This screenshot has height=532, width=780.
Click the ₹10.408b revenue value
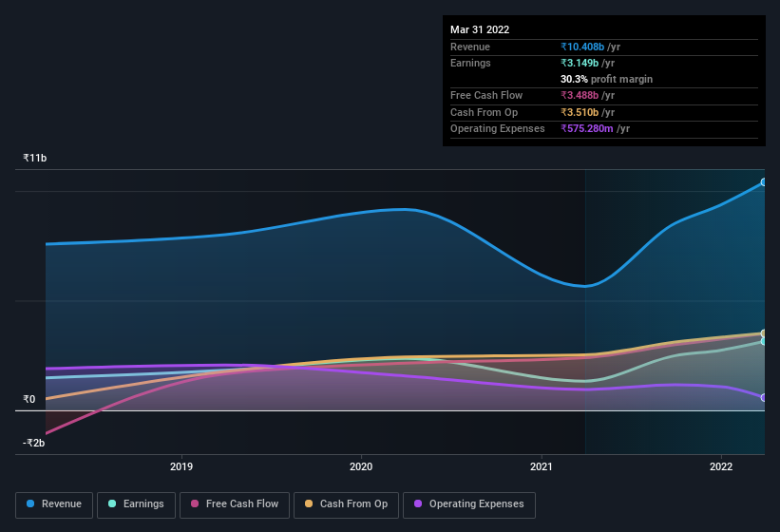(582, 47)
